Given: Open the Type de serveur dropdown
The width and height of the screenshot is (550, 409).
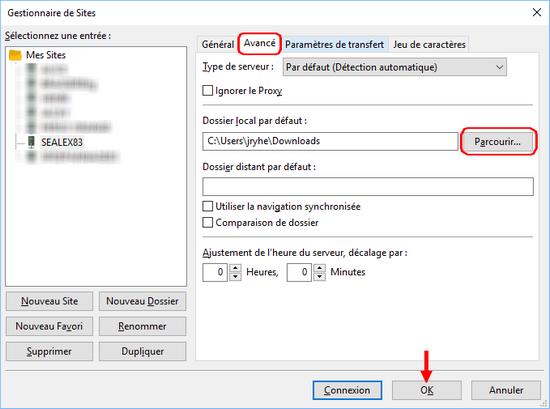Looking at the screenshot, I should pyautogui.click(x=395, y=67).
